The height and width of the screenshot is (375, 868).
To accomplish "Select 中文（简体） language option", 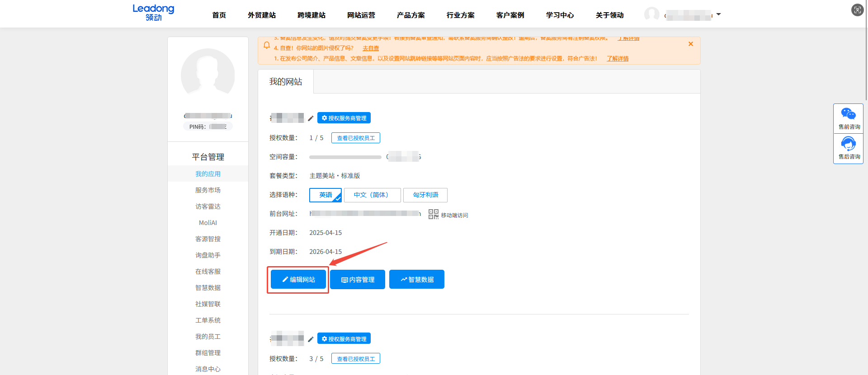I will coord(373,195).
